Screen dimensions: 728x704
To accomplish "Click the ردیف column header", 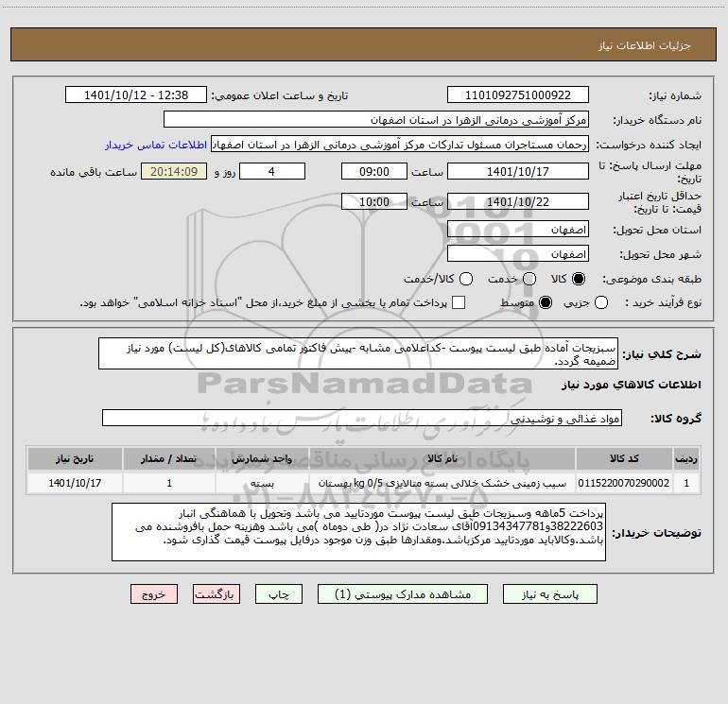I will point(686,458).
